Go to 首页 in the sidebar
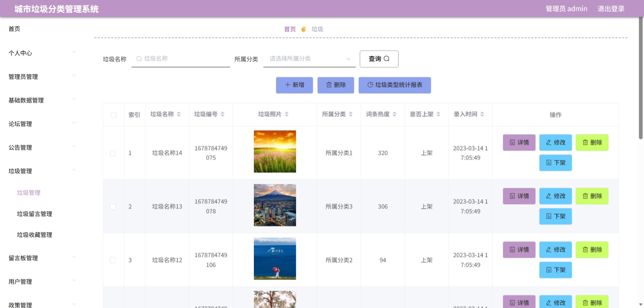 click(15, 29)
